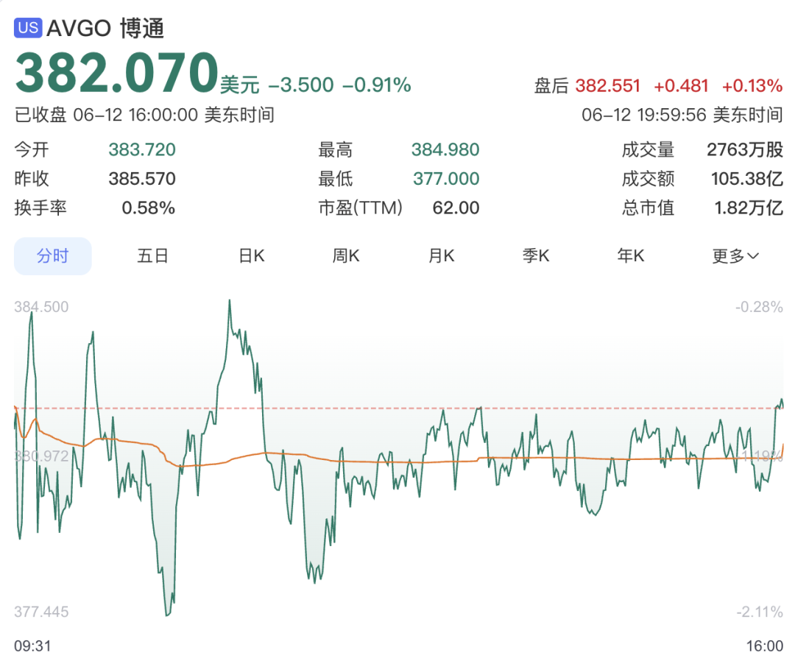Click the current price 382.070

coord(116,72)
